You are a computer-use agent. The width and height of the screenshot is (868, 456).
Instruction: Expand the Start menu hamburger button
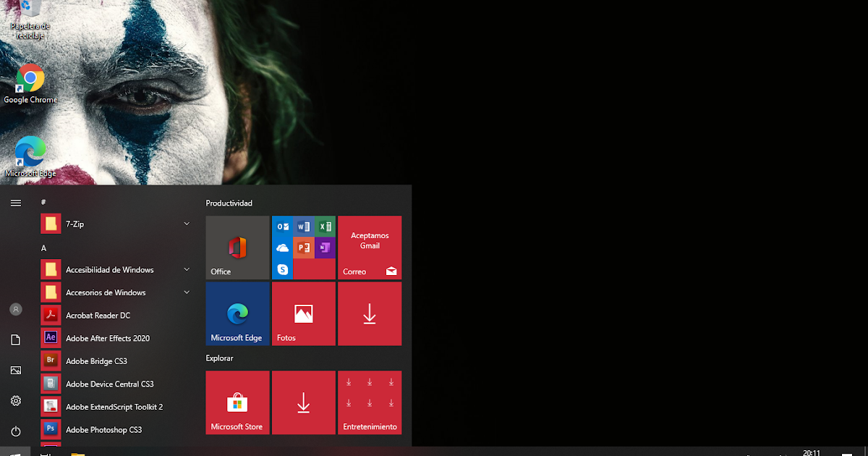point(16,203)
